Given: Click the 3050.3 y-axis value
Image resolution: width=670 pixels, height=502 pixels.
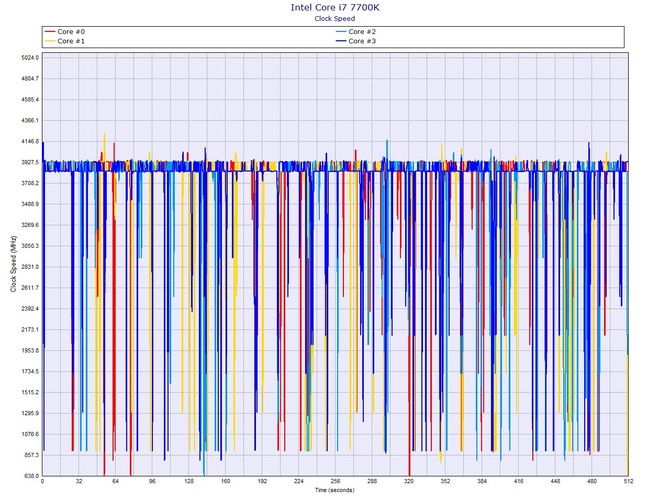Looking at the screenshot, I should (x=30, y=246).
